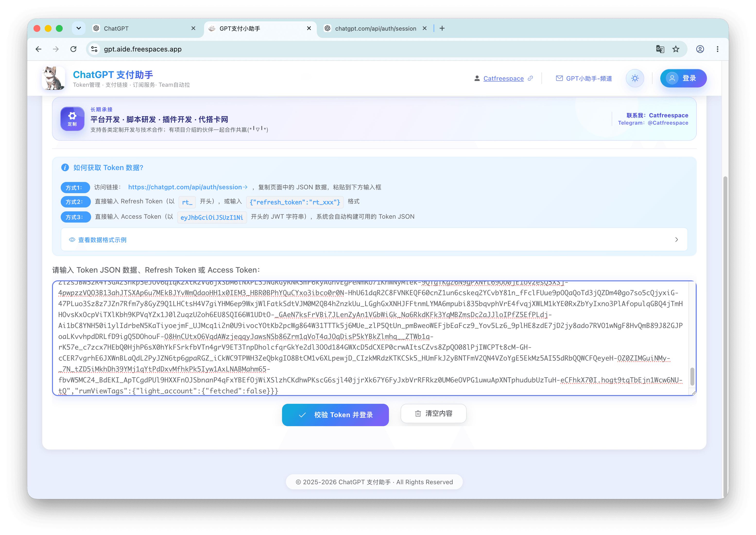
Task: Click the textarea inner scrollbar thumb
Action: (692, 376)
